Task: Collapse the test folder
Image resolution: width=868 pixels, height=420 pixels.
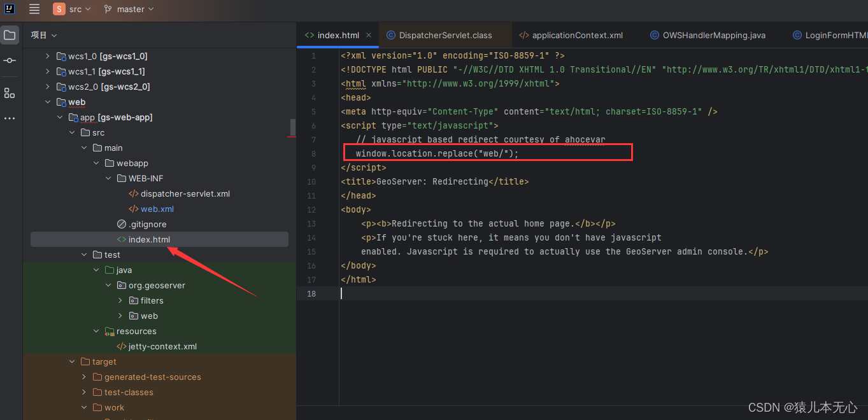Action: pos(84,255)
